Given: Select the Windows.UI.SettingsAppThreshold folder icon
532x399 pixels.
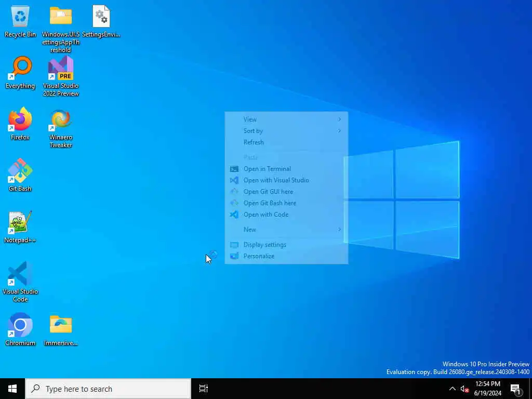Looking at the screenshot, I should tap(61, 29).
